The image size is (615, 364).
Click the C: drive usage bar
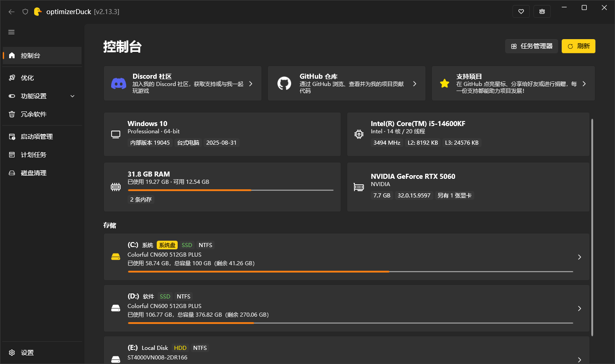pyautogui.click(x=350, y=272)
